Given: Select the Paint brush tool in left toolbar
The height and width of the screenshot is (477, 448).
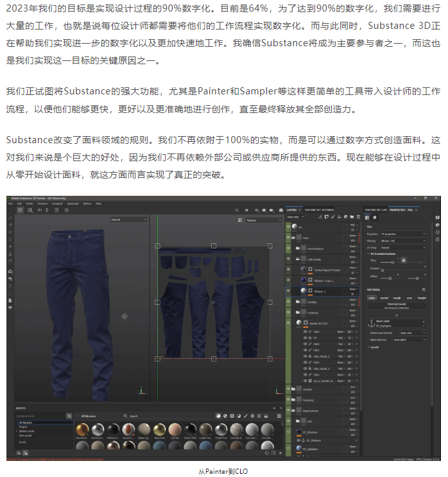Looking at the screenshot, I should (10, 218).
